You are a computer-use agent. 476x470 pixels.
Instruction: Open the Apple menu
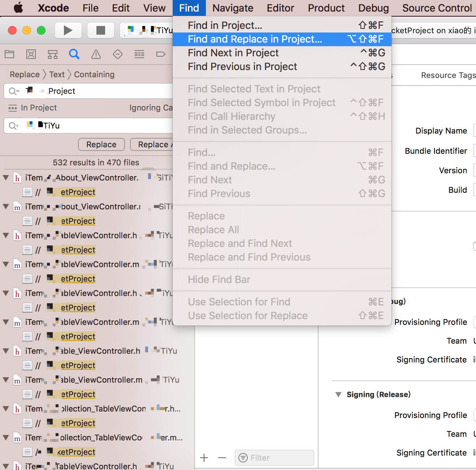pyautogui.click(x=18, y=8)
